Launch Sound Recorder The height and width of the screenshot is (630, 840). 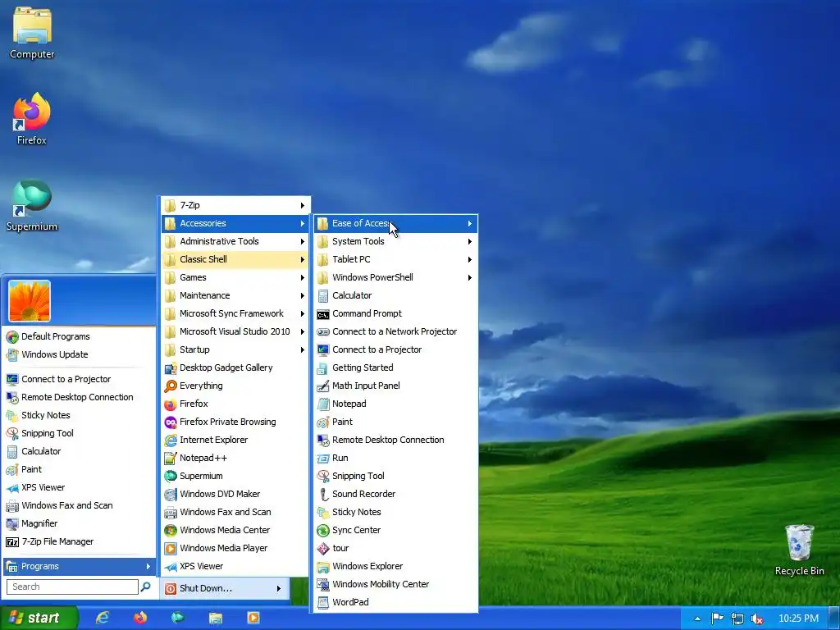click(395, 494)
